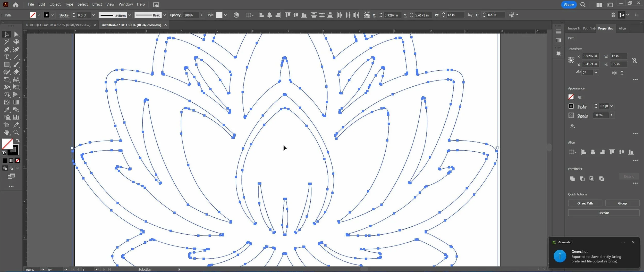Screen dimensions: 644x272
Task: Select the Magic Wand tool
Action: [x=7, y=42]
